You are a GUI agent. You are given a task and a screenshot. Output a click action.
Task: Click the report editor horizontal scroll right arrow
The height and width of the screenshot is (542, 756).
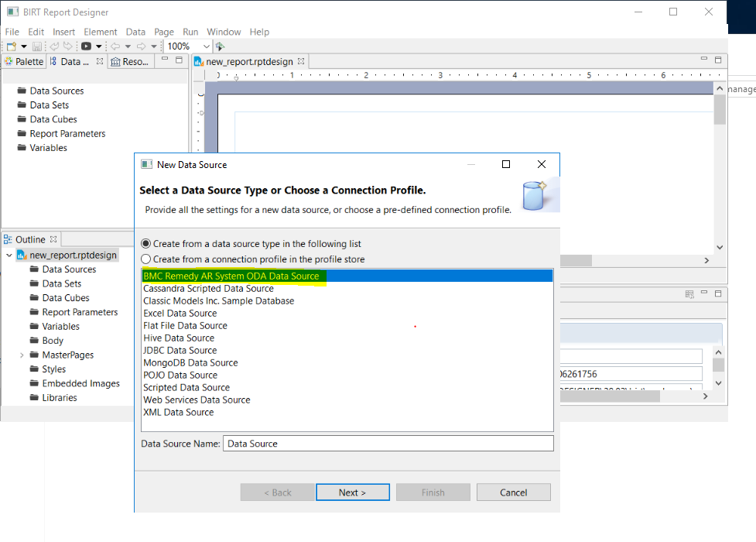coord(706,260)
